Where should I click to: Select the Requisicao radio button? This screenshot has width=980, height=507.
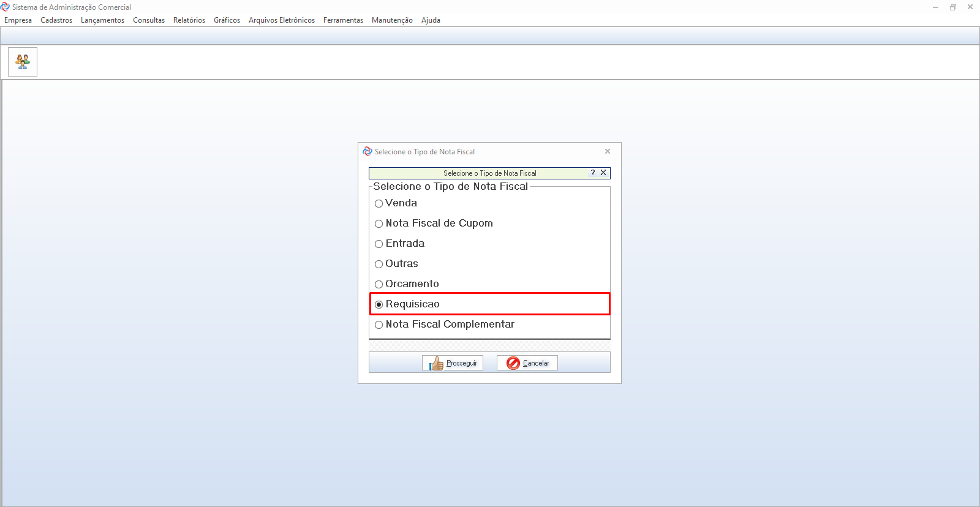pos(379,304)
